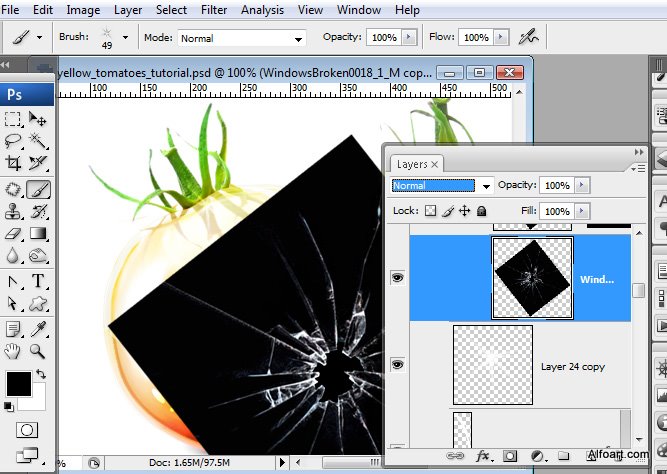Select the Crop tool
667x474 pixels.
tap(14, 163)
